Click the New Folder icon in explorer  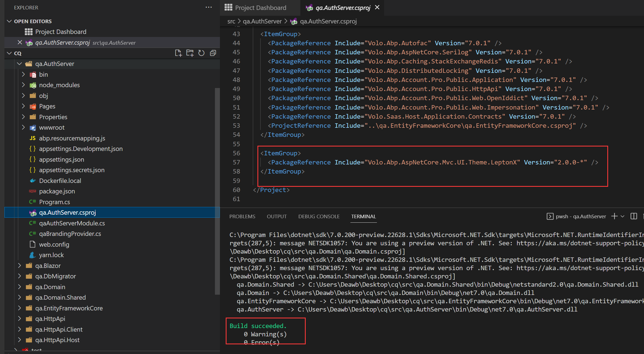point(190,53)
